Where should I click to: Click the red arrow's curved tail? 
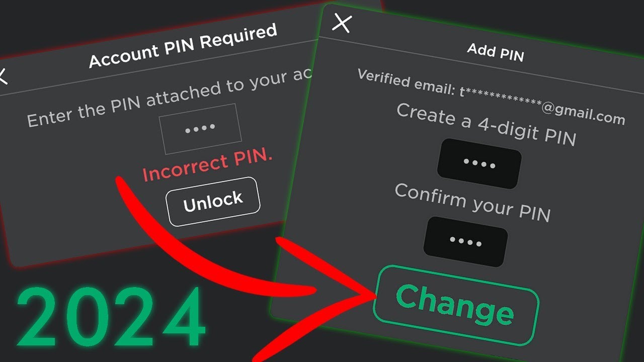pos(166,236)
